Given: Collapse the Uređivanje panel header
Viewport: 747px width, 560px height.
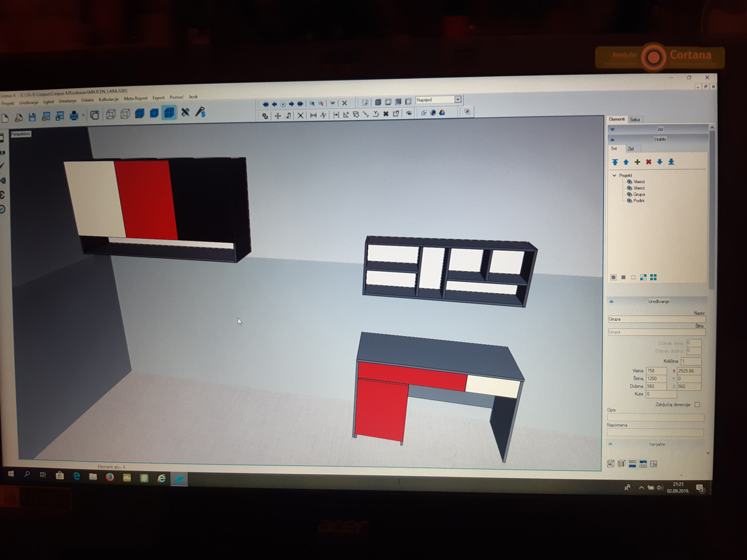Looking at the screenshot, I should point(658,301).
